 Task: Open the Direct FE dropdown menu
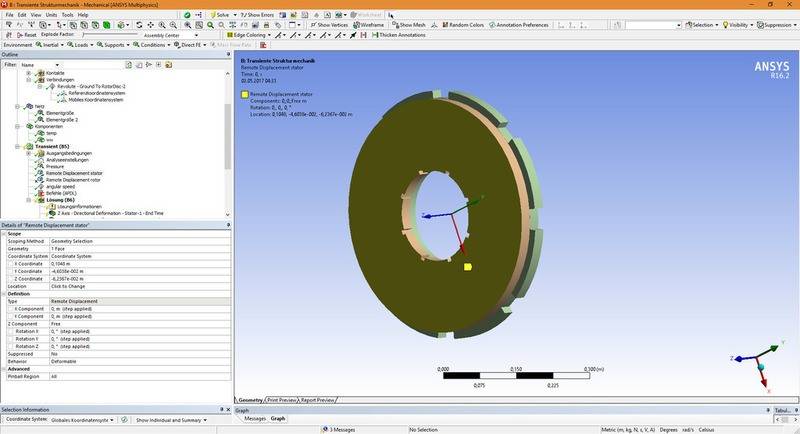190,45
